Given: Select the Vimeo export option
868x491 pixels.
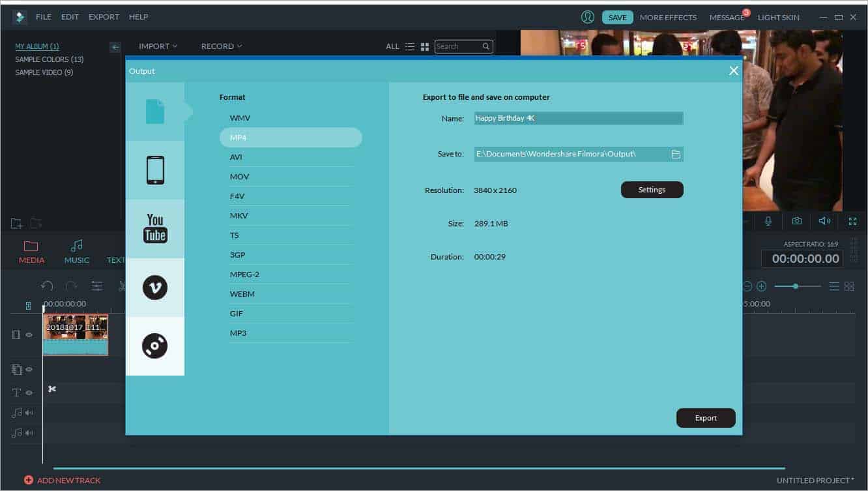Looking at the screenshot, I should 155,287.
